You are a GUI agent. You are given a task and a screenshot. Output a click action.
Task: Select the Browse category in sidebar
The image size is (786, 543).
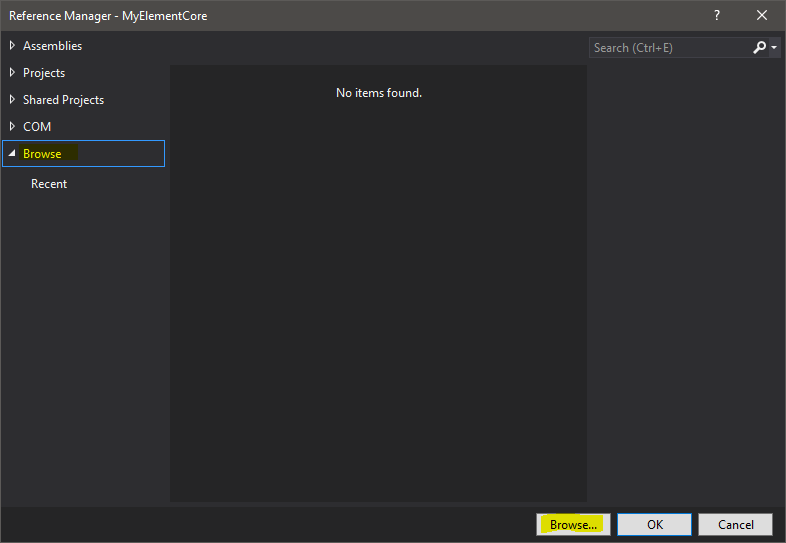[x=42, y=154]
